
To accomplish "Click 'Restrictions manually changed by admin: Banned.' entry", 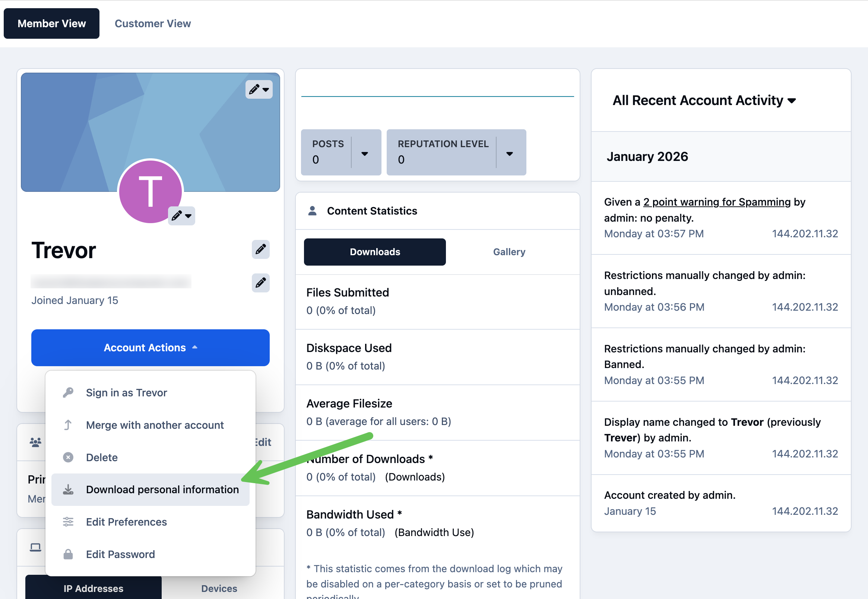I will tap(705, 356).
